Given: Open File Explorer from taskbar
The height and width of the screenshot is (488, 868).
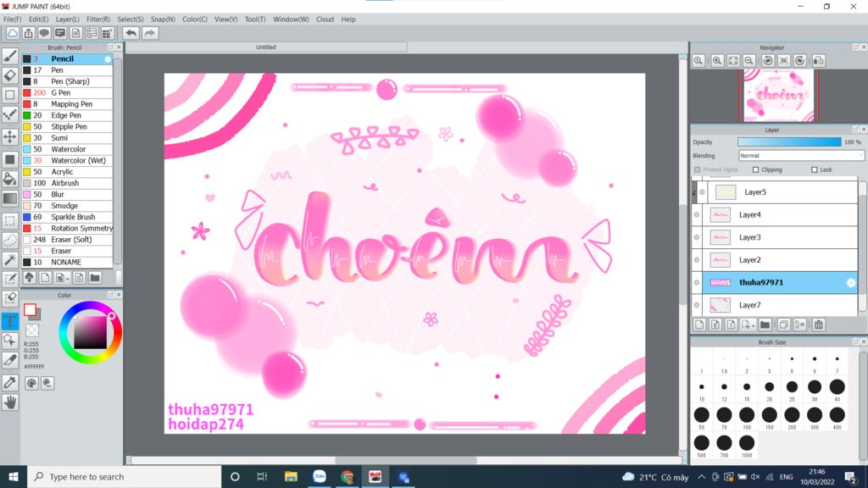Looking at the screenshot, I should point(291,477).
